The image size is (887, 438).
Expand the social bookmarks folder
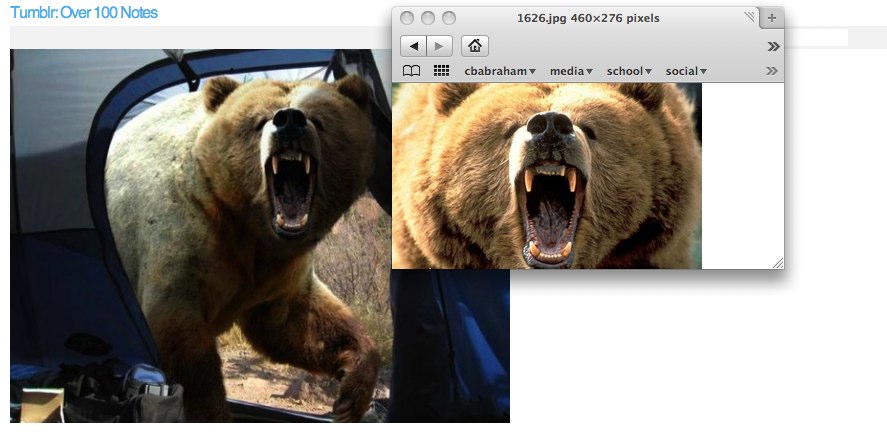click(686, 71)
